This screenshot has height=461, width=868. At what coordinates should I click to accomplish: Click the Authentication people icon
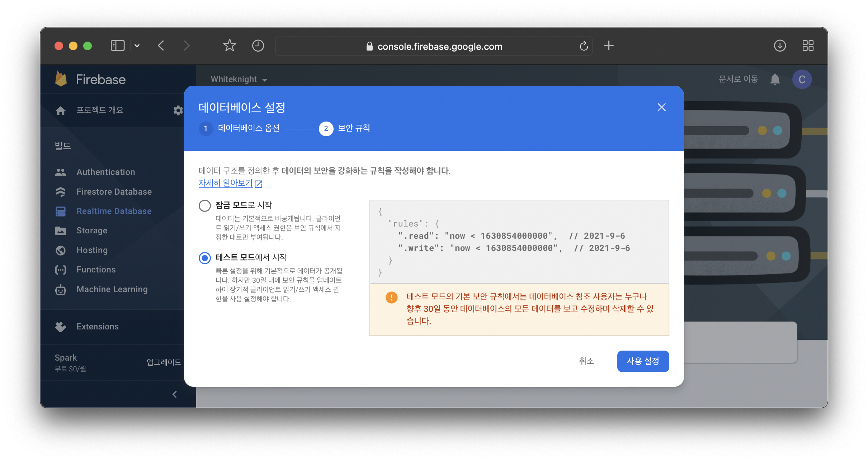(x=61, y=172)
